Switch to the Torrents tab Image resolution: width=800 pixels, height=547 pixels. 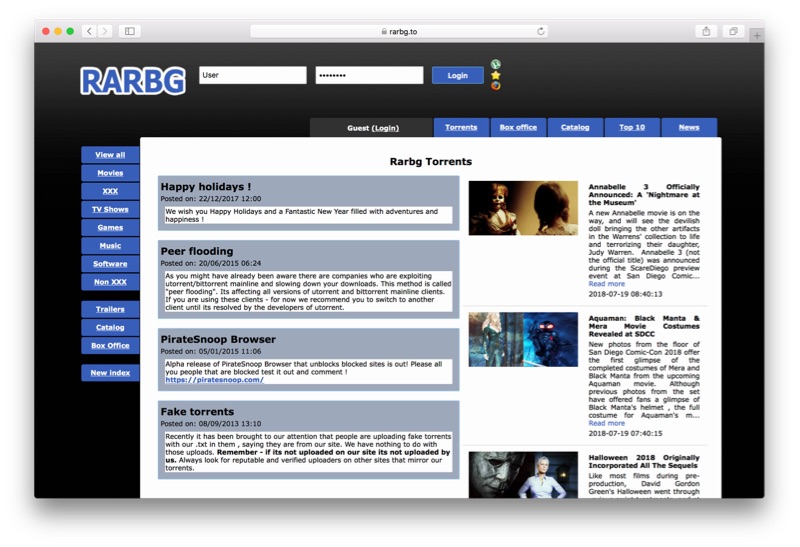461,128
